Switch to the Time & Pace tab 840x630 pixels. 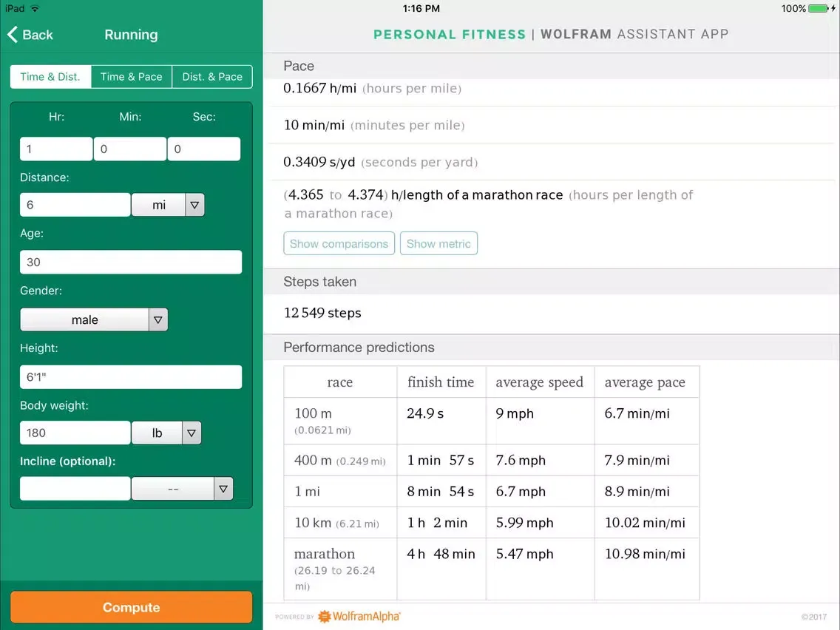pyautogui.click(x=132, y=77)
